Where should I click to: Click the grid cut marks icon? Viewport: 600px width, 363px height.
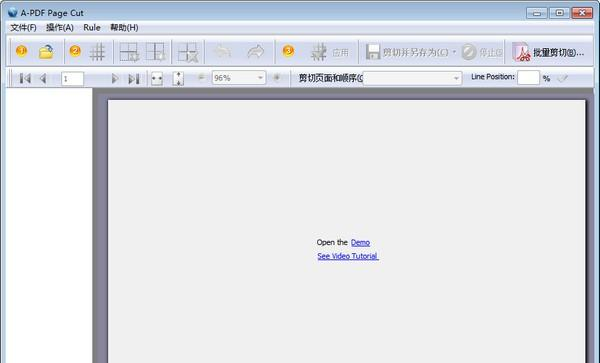point(97,52)
